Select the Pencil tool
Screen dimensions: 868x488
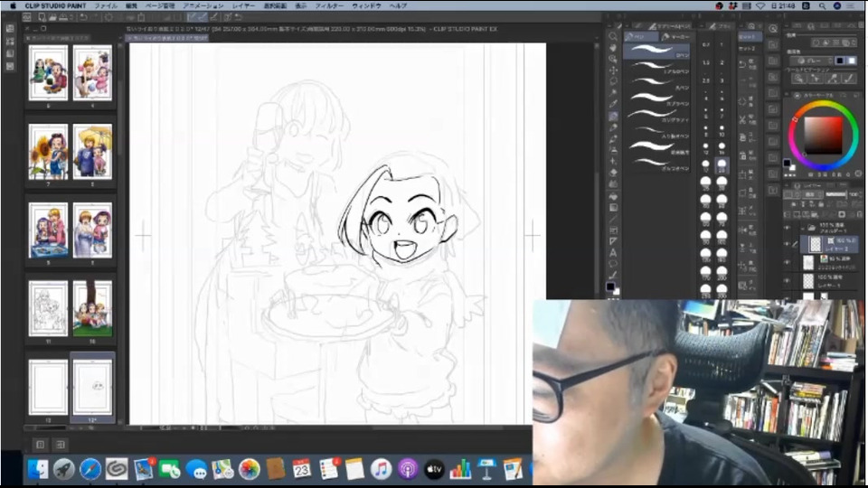[x=613, y=127]
